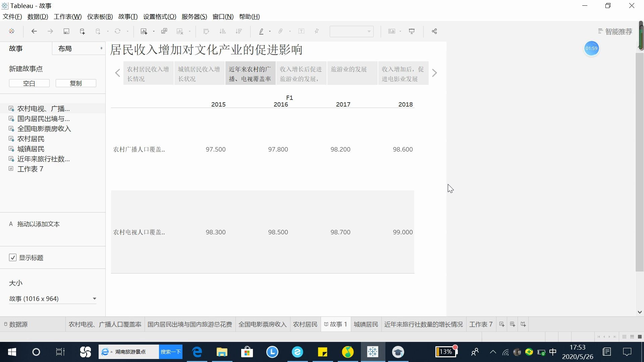Screen dimensions: 644x362
Task: Switch to sheet sorter grid icon in status bar
Action: pos(624,337)
